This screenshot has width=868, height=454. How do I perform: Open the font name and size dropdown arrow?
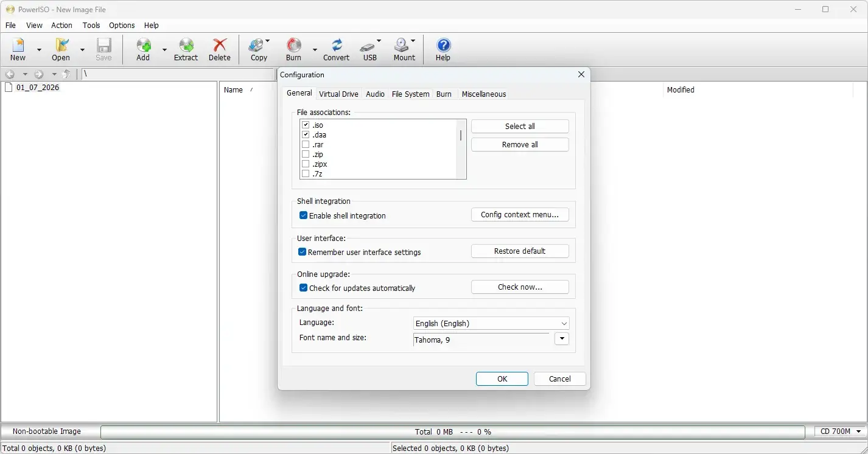pyautogui.click(x=562, y=339)
